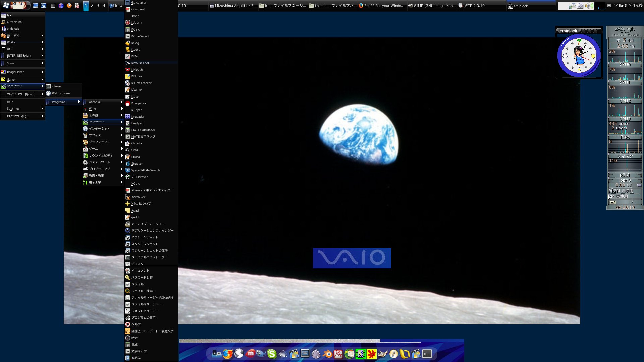This screenshot has width=644, height=362.
Task: Switch to the GIMP taskbar window button
Action: (x=432, y=6)
